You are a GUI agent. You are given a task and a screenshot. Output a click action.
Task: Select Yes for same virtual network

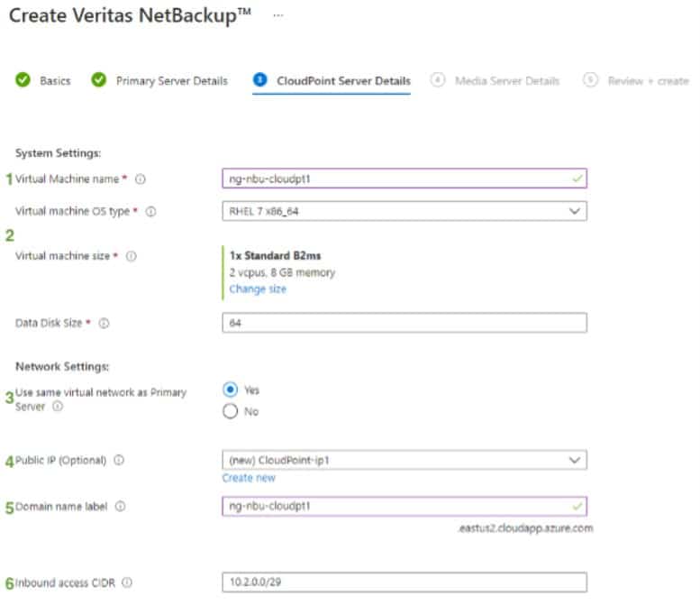coord(231,390)
